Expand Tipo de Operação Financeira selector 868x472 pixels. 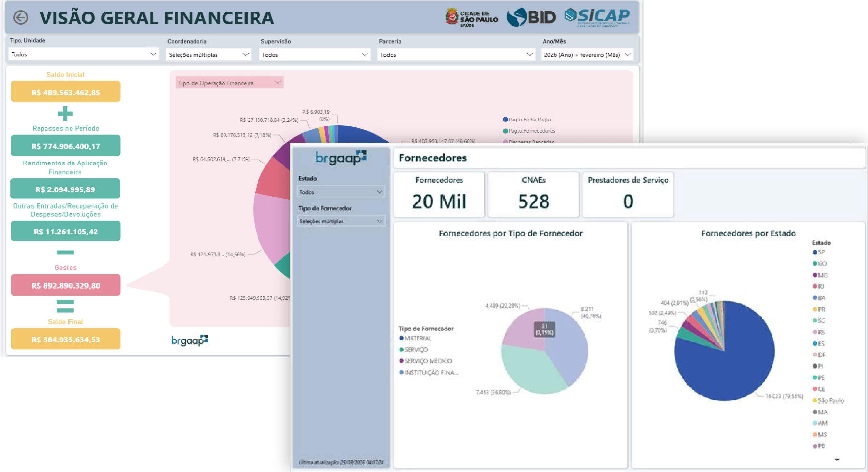[x=229, y=83]
